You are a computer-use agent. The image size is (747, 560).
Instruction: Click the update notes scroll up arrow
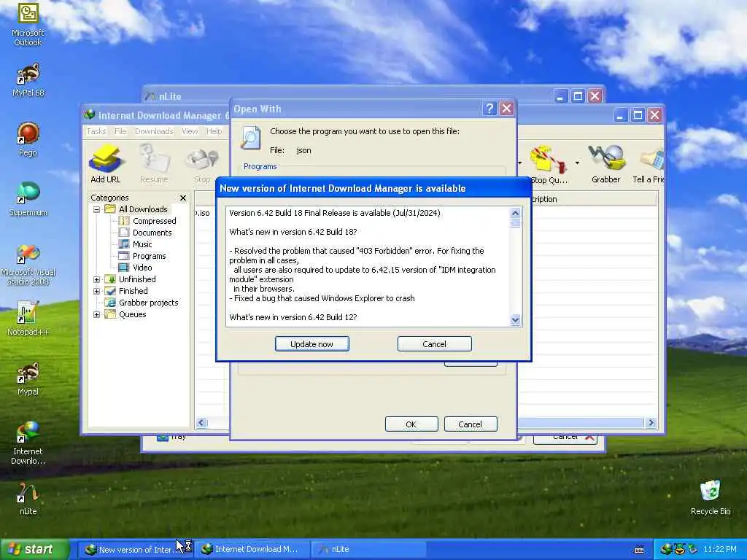click(515, 213)
